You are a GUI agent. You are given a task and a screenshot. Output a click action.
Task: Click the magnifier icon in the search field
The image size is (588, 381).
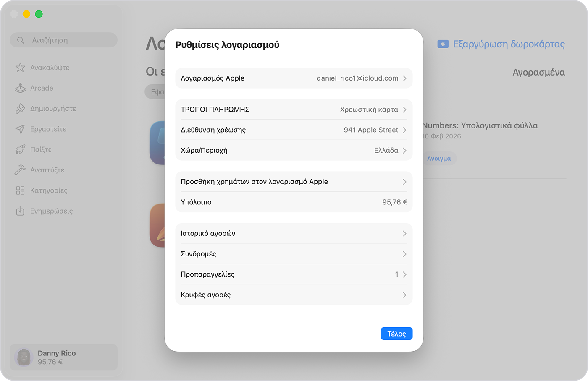coord(21,40)
